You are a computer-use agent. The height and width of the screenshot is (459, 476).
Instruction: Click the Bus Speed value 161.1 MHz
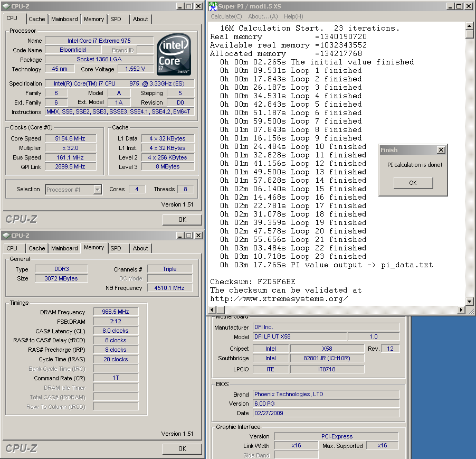pos(70,157)
